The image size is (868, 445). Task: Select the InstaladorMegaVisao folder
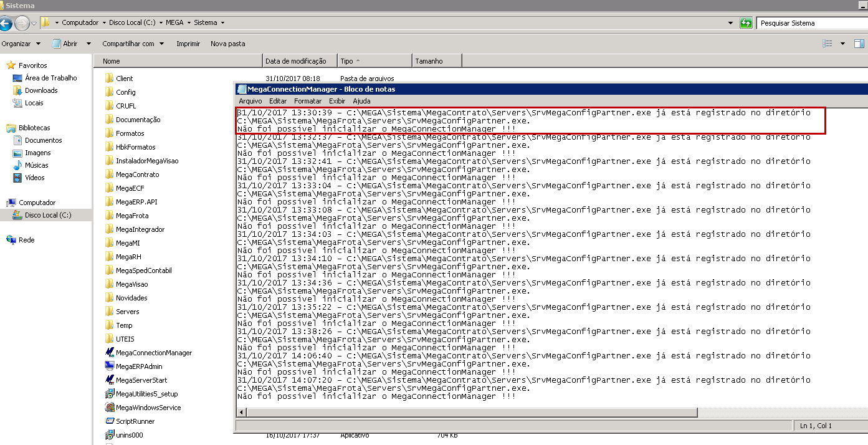(146, 161)
